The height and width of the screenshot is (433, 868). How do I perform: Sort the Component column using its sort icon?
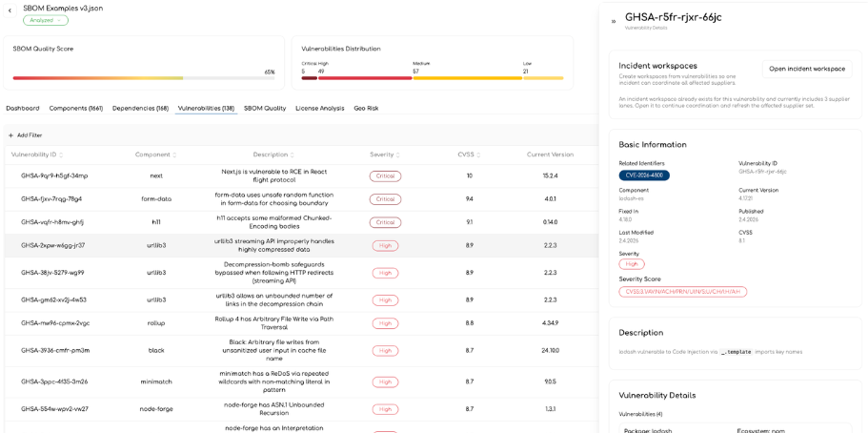[176, 155]
